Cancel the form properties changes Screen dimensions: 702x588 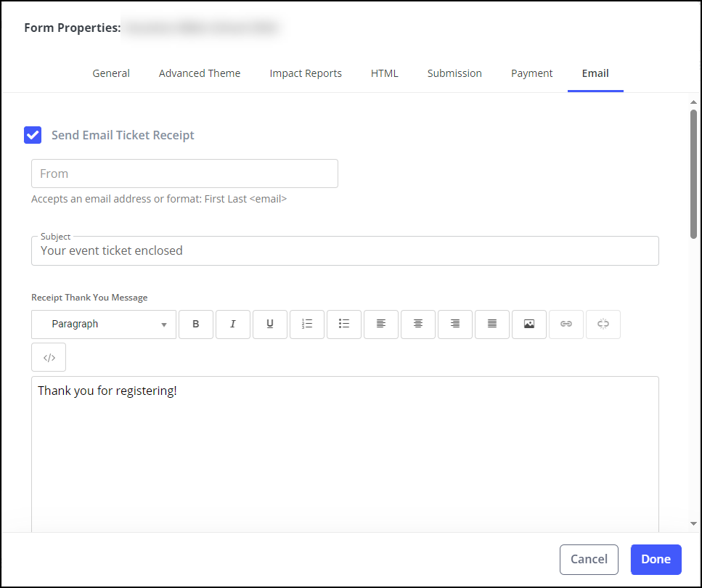tap(589, 559)
